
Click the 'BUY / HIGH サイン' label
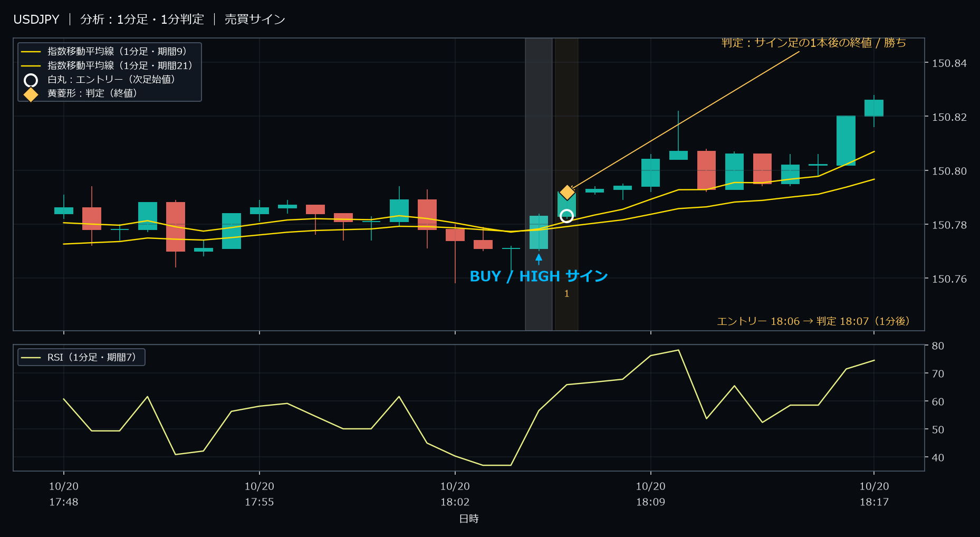click(x=539, y=276)
